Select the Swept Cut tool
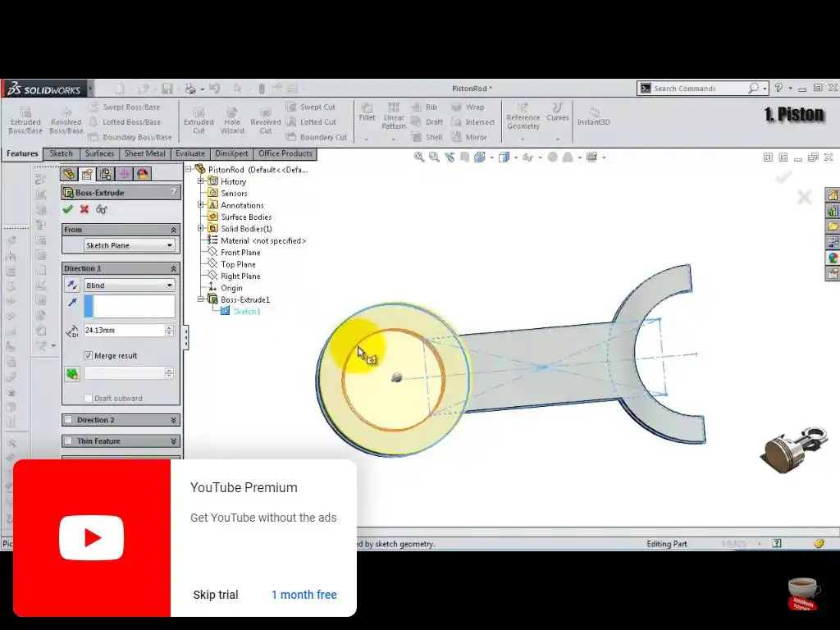 pyautogui.click(x=311, y=107)
